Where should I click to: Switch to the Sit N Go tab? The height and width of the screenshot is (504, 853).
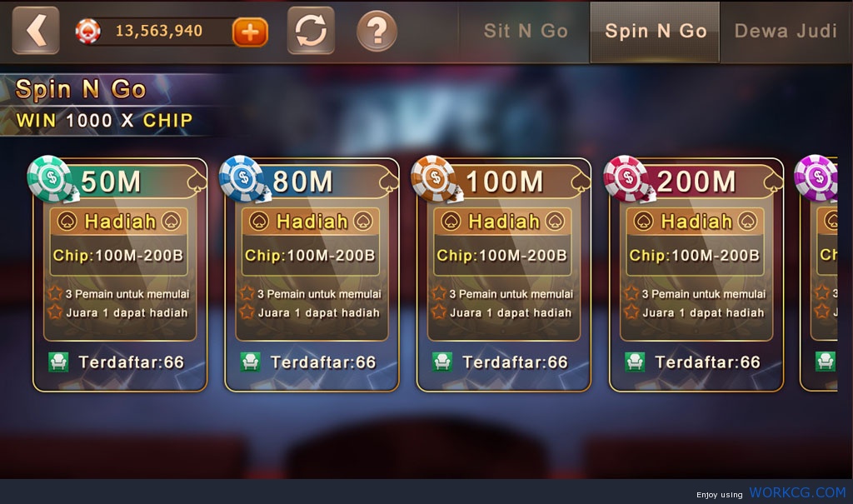click(526, 32)
